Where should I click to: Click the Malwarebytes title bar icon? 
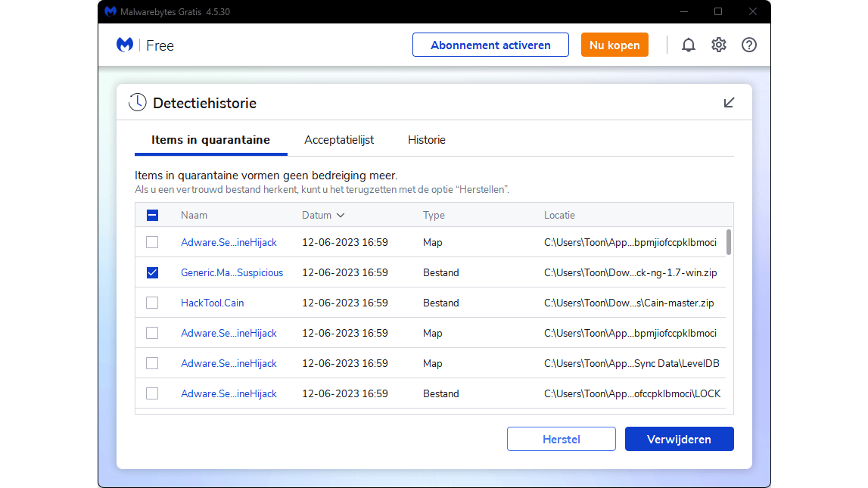[x=110, y=11]
